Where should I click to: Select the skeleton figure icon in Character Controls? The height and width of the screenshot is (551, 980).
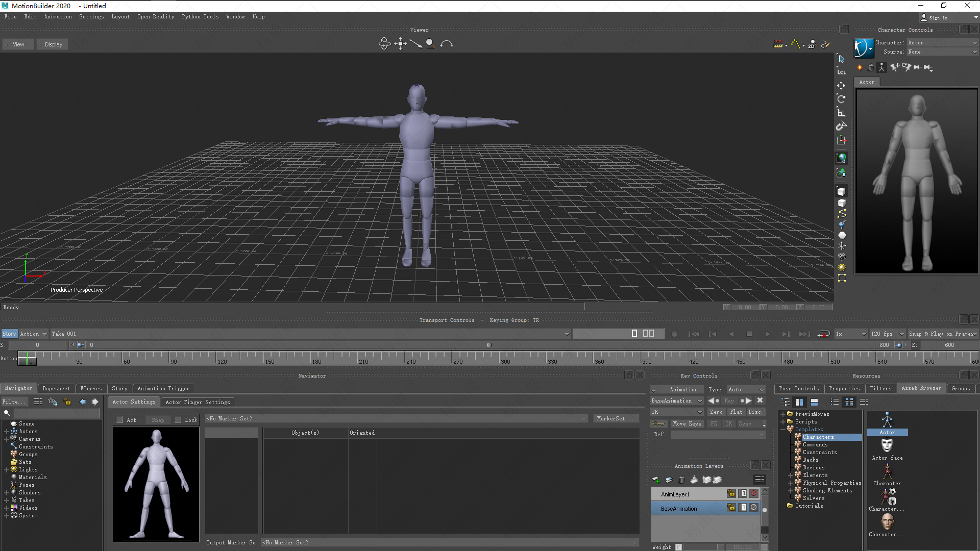[x=882, y=67]
